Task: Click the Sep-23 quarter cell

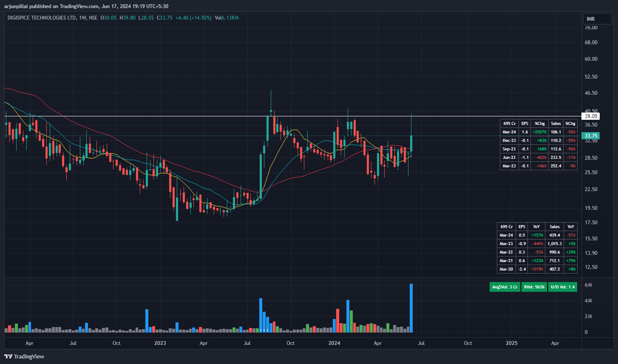Action: click(x=509, y=149)
